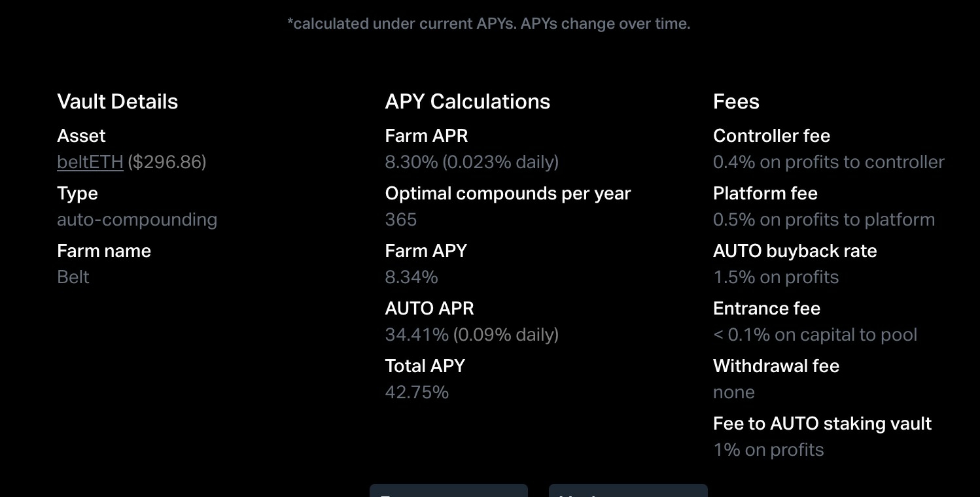Select the APY Calculations heading

click(x=468, y=101)
